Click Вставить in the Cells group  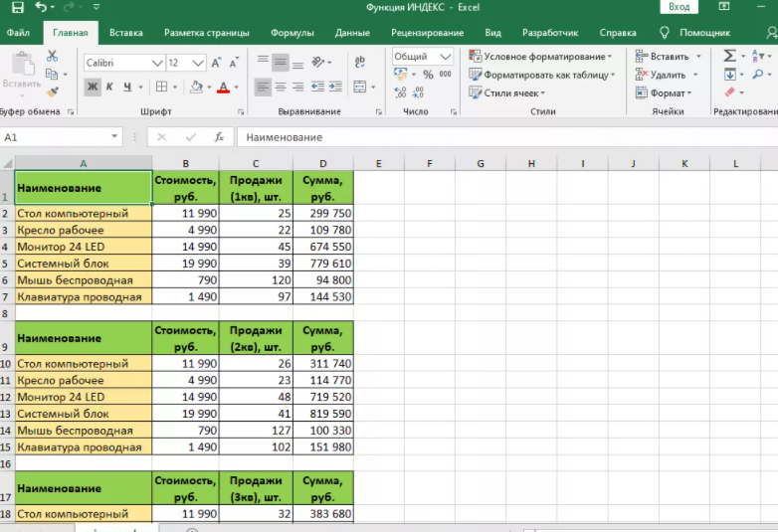click(x=669, y=56)
